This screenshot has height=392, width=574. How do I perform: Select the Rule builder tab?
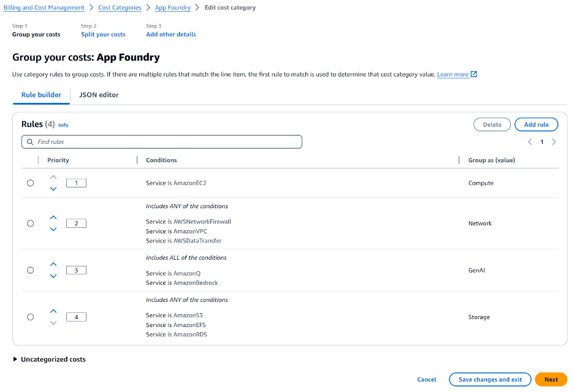[x=40, y=95]
